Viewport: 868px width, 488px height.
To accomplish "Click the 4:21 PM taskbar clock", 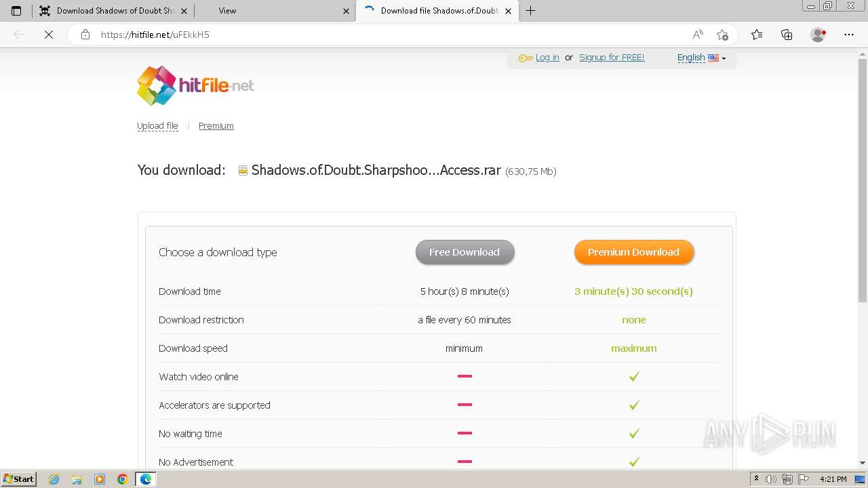I will tap(833, 479).
